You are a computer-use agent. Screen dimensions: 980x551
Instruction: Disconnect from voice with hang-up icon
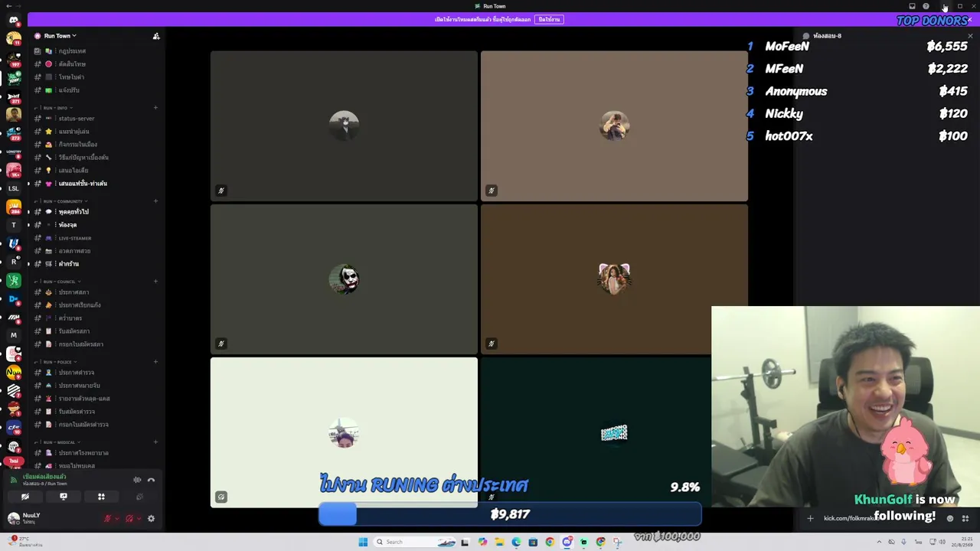point(151,480)
